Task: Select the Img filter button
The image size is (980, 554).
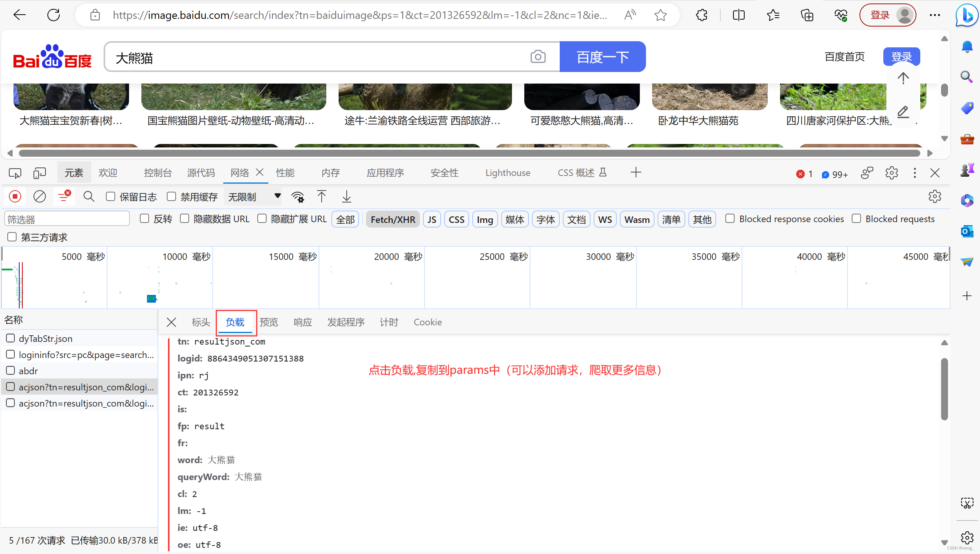Action: click(485, 219)
